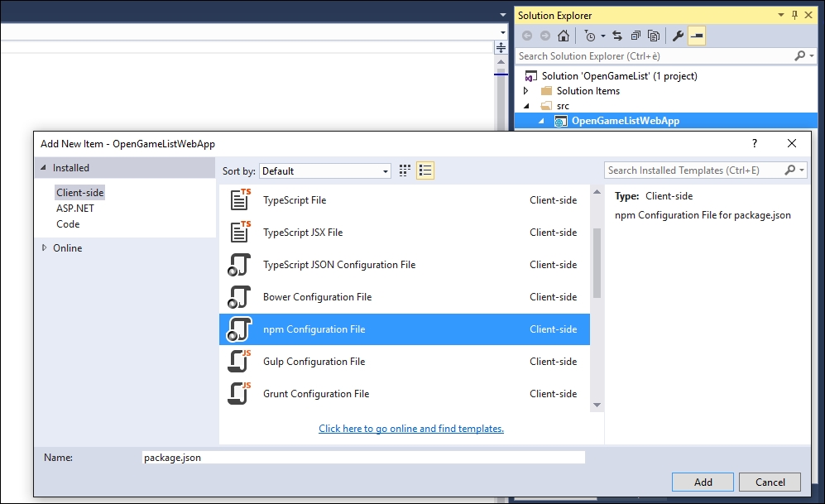Screen dimensions: 825x504
Task: Select Solution Items folder
Action: click(588, 91)
